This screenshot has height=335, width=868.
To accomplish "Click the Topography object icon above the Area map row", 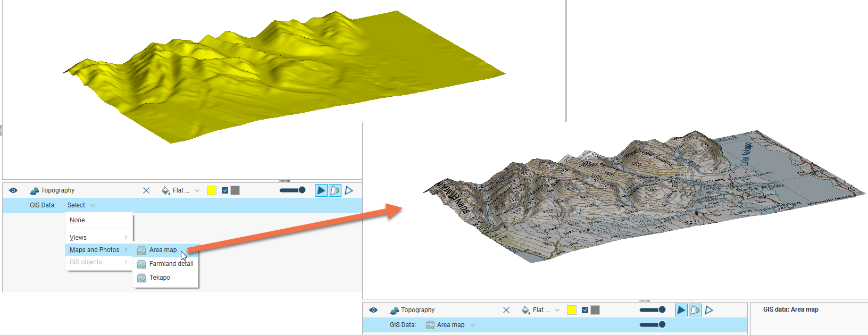I will tap(395, 310).
